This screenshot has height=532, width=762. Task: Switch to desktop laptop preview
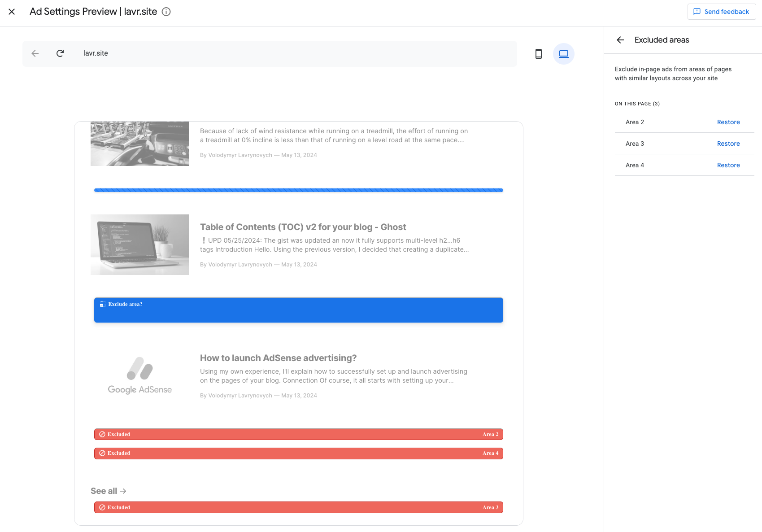tap(564, 54)
